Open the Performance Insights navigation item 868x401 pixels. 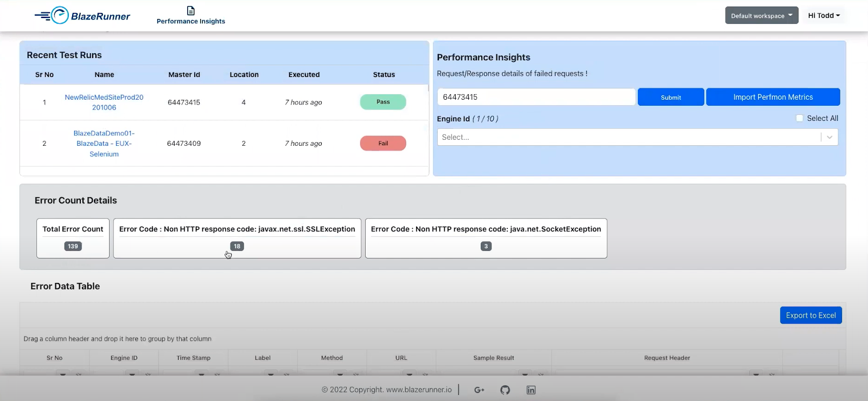190,16
